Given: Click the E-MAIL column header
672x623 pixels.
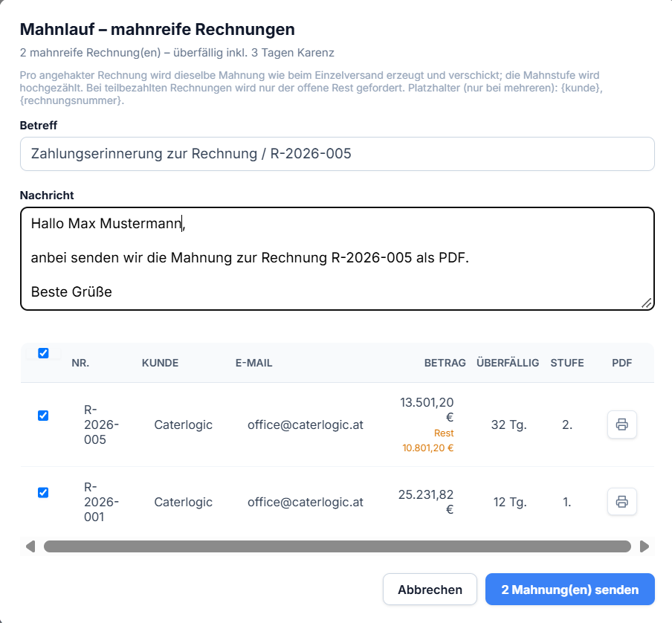Looking at the screenshot, I should tap(253, 363).
